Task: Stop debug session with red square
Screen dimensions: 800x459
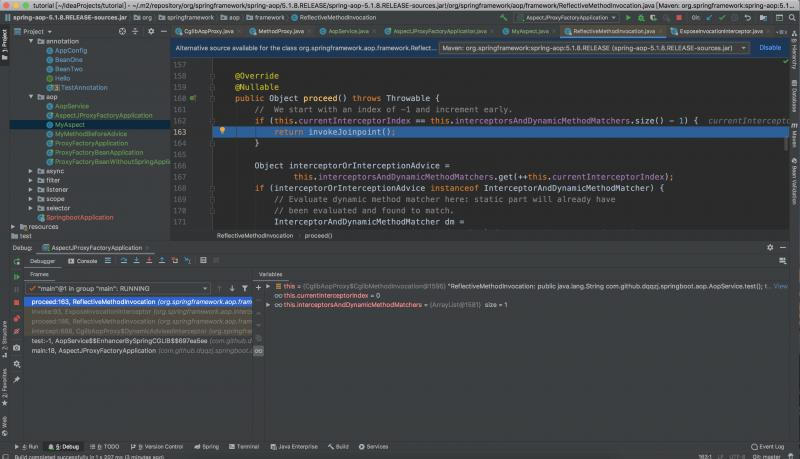Action: click(17, 302)
